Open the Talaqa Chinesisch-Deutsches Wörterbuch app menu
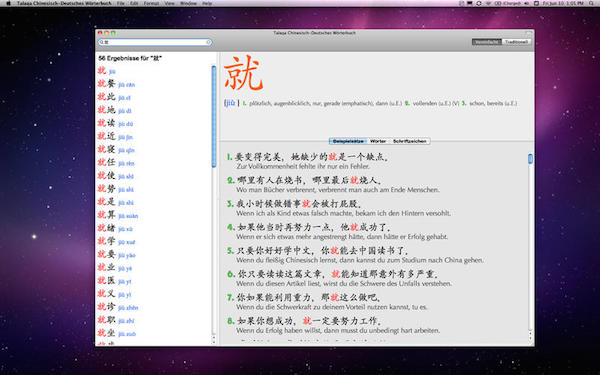 pyautogui.click(x=64, y=3)
